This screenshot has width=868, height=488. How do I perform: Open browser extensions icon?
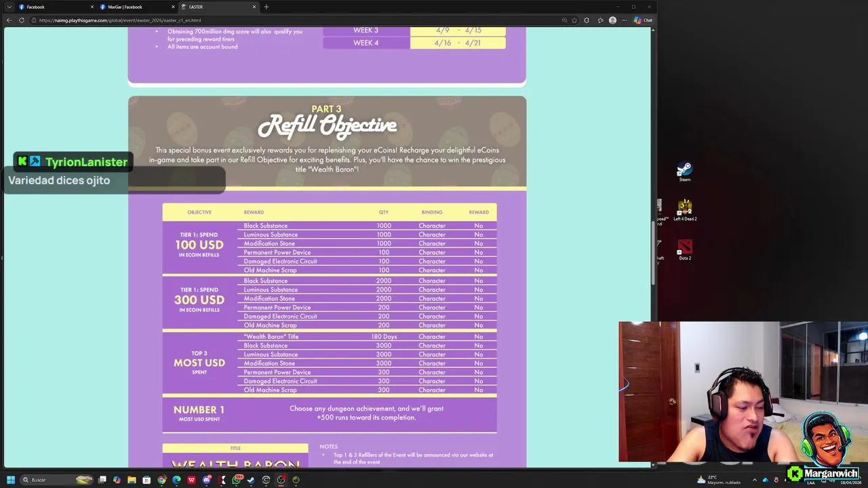pyautogui.click(x=587, y=20)
